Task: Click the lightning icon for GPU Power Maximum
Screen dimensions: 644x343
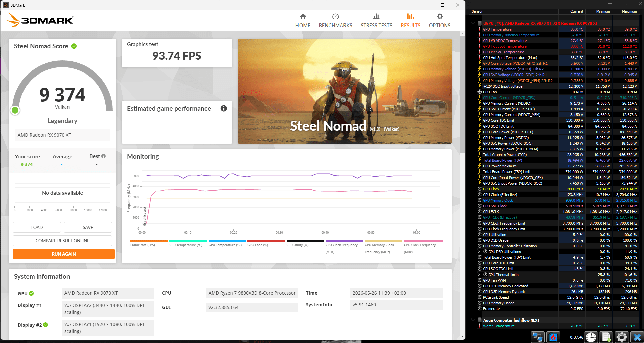Action: click(x=480, y=166)
